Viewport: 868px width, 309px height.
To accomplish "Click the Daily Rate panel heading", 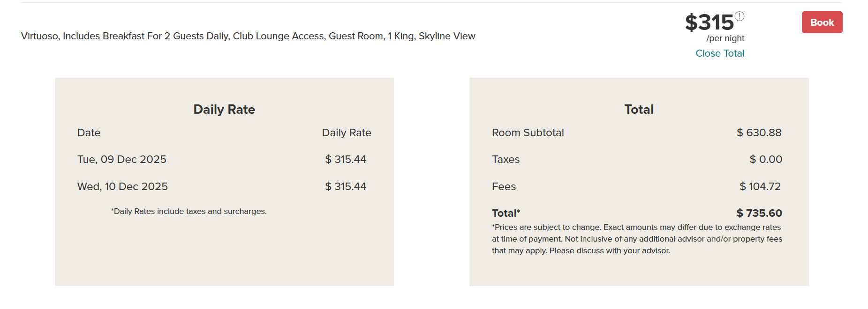I will point(224,110).
